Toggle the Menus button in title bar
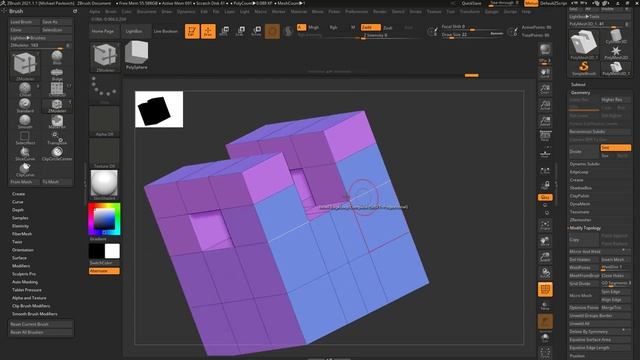This screenshot has height=360, width=640. (531, 3)
